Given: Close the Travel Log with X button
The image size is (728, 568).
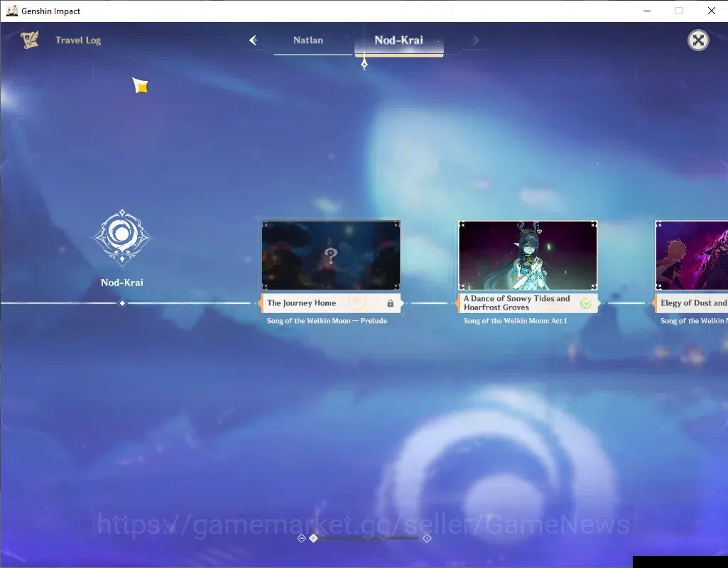Looking at the screenshot, I should [x=698, y=40].
